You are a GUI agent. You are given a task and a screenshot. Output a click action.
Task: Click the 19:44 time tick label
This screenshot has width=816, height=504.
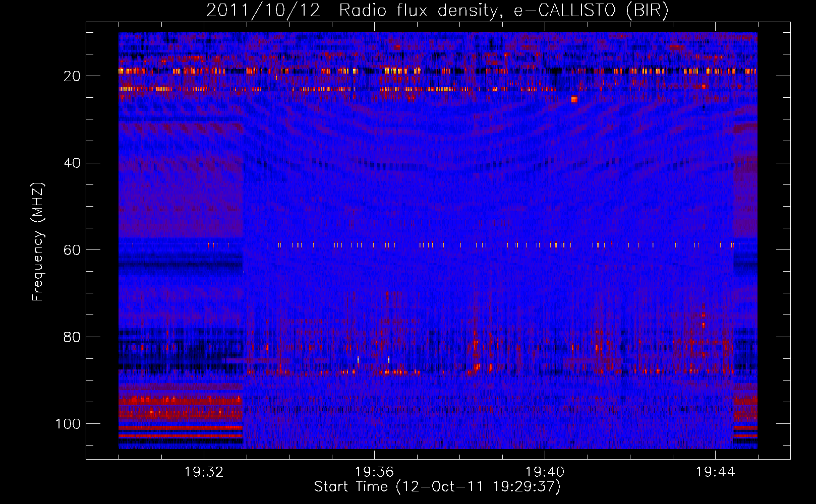click(715, 472)
